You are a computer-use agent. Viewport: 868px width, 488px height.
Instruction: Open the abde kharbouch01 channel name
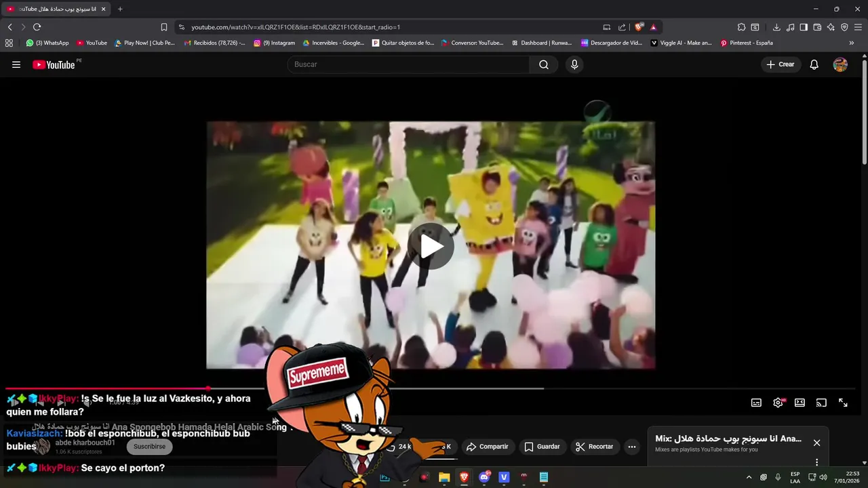click(85, 443)
